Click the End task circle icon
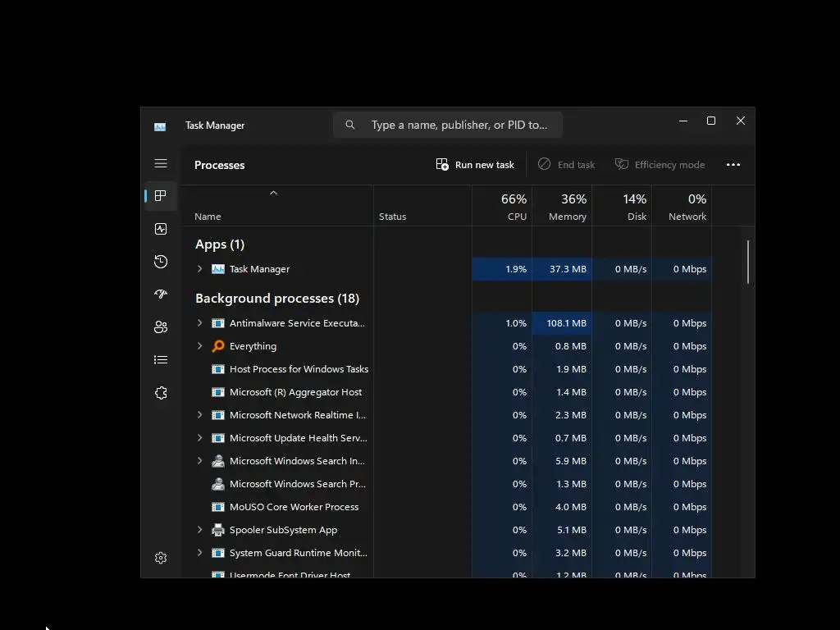 click(x=544, y=164)
